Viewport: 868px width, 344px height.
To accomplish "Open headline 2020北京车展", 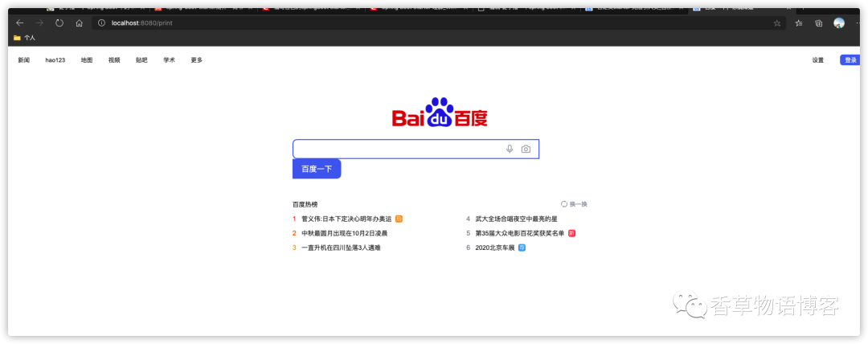I will coord(495,248).
